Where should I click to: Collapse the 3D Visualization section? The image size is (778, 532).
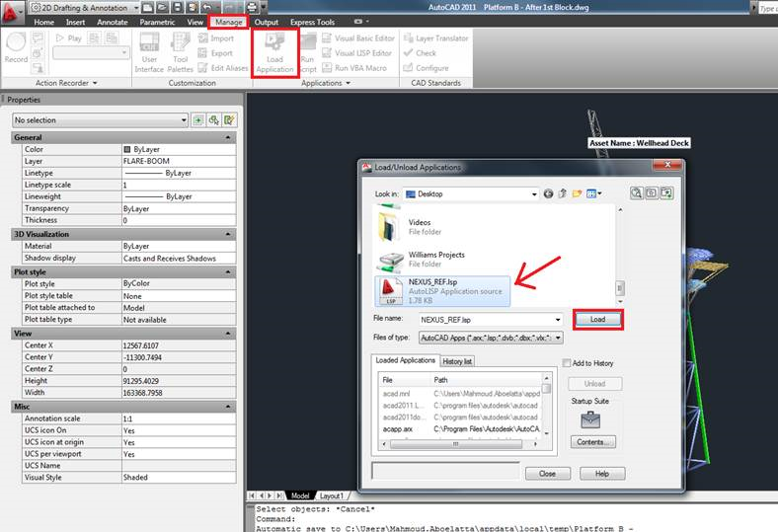(229, 234)
